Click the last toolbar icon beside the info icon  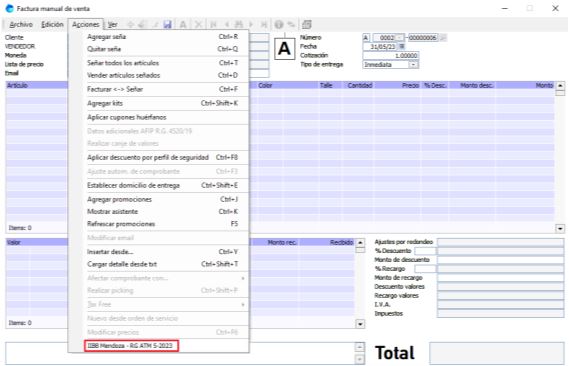pos(307,25)
